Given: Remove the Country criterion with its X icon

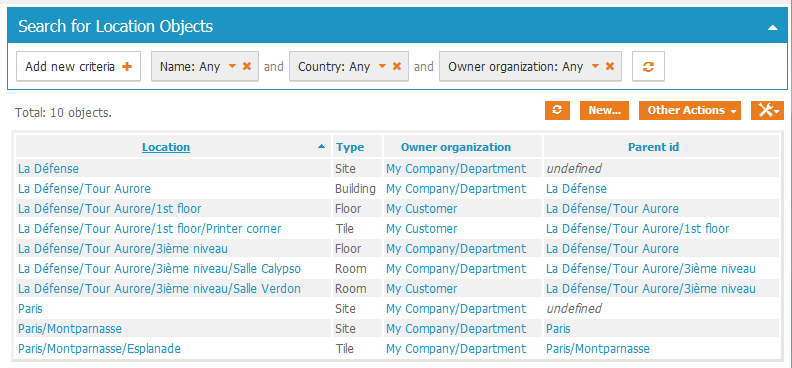Looking at the screenshot, I should pyautogui.click(x=397, y=66).
